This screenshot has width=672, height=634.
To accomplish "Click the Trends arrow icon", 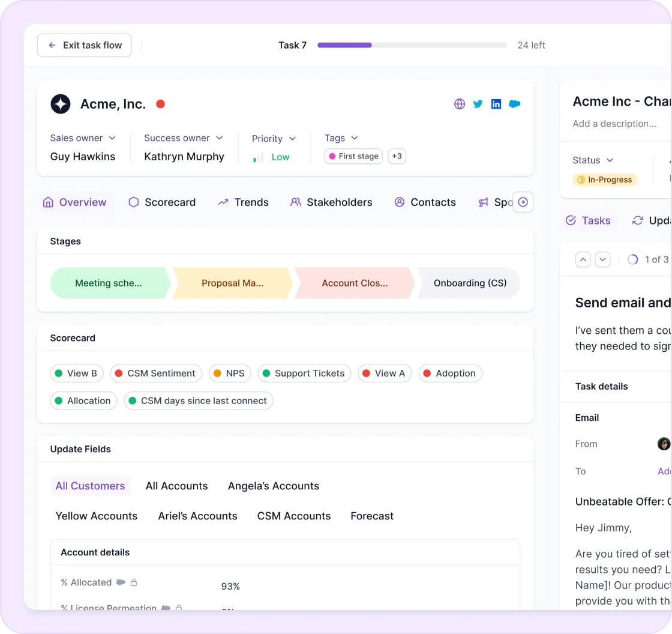I will pyautogui.click(x=223, y=202).
